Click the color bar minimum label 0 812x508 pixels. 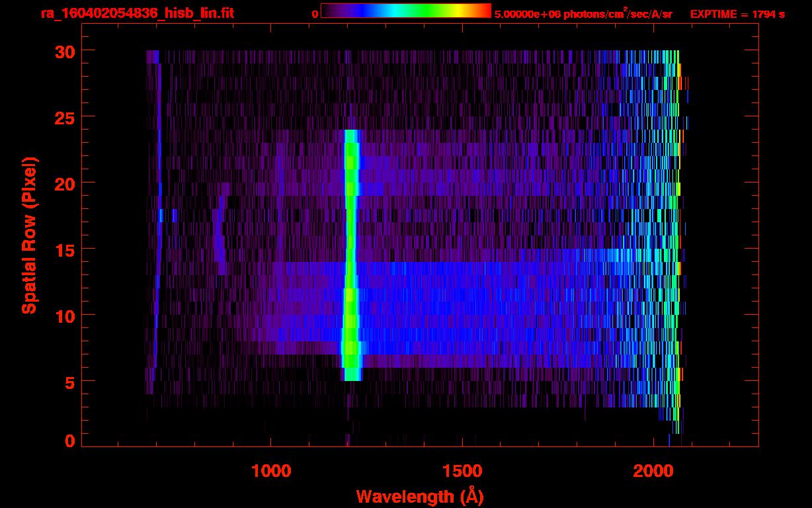click(315, 14)
